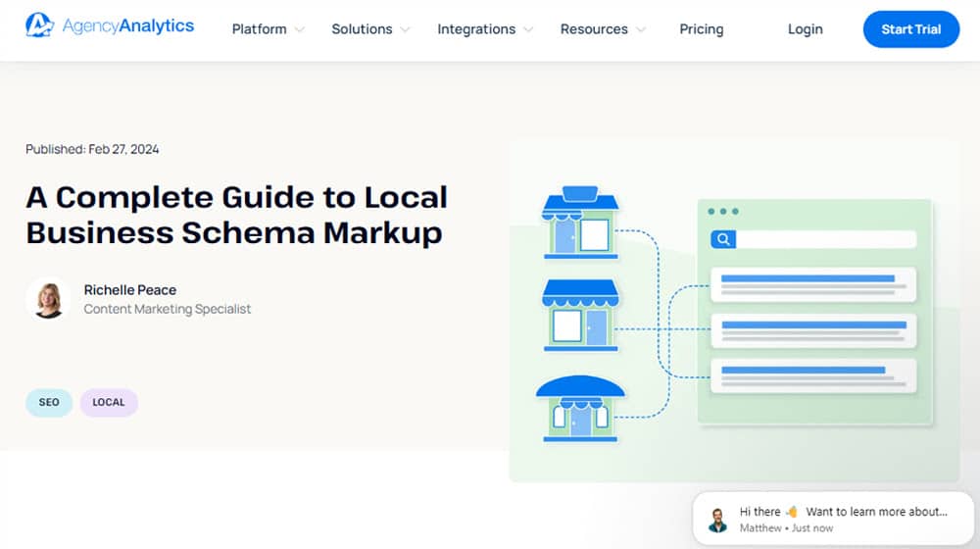The image size is (980, 549).
Task: Click the middle storefront with striped awning
Action: 580,315
